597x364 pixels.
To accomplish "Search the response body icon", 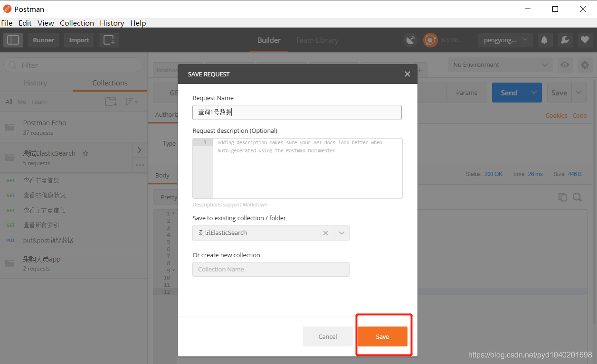I will point(577,197).
